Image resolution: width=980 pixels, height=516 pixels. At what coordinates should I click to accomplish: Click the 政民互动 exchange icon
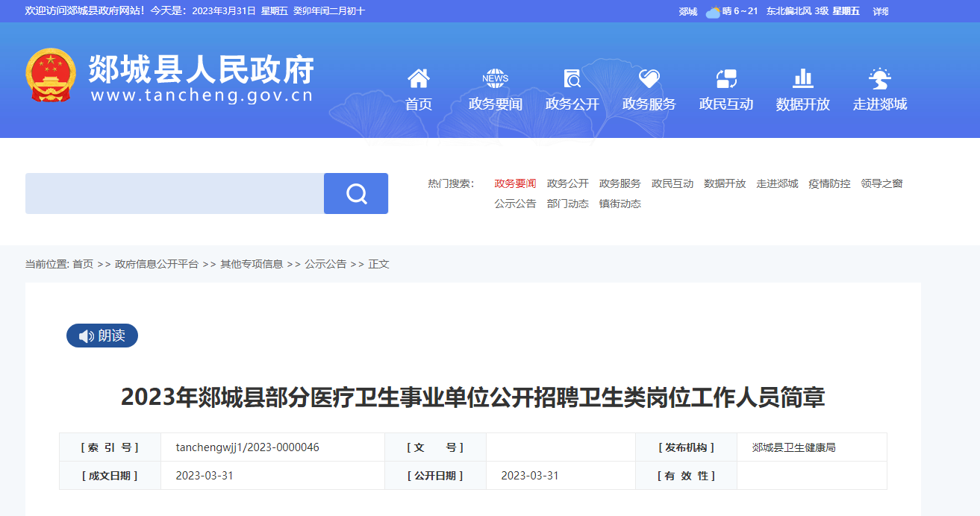point(726,78)
